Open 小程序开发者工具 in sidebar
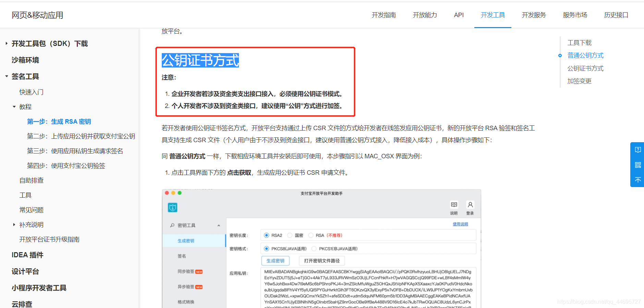 point(39,288)
